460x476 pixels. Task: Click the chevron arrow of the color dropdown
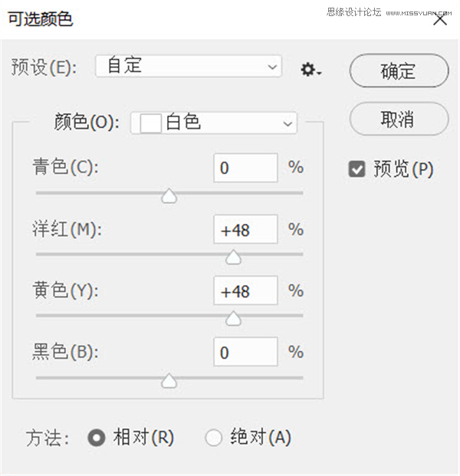point(287,123)
